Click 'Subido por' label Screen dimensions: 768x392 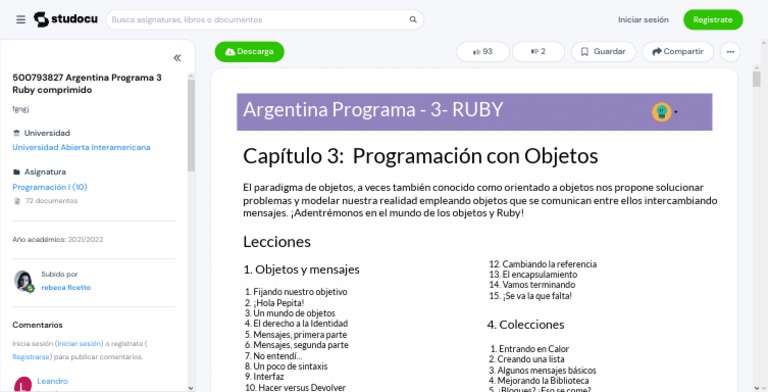pos(59,274)
